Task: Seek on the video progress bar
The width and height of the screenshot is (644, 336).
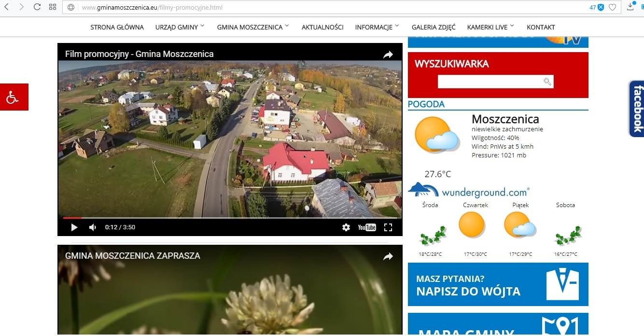Action: click(x=193, y=218)
